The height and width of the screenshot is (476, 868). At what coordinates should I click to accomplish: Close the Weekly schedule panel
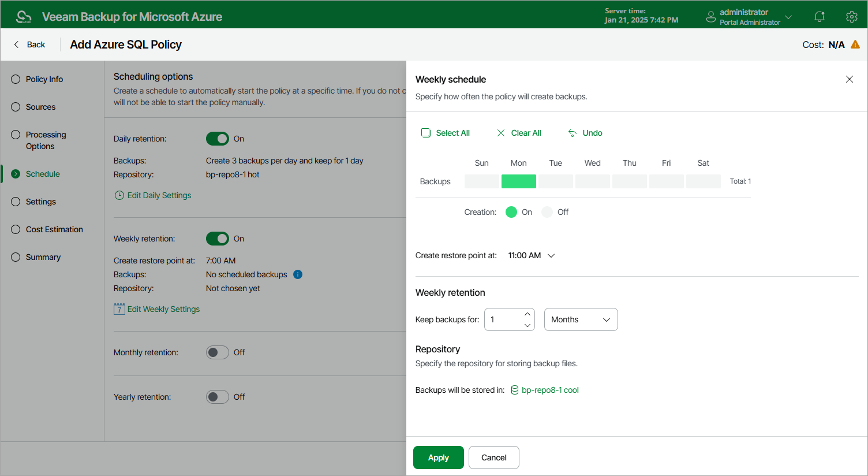(850, 79)
